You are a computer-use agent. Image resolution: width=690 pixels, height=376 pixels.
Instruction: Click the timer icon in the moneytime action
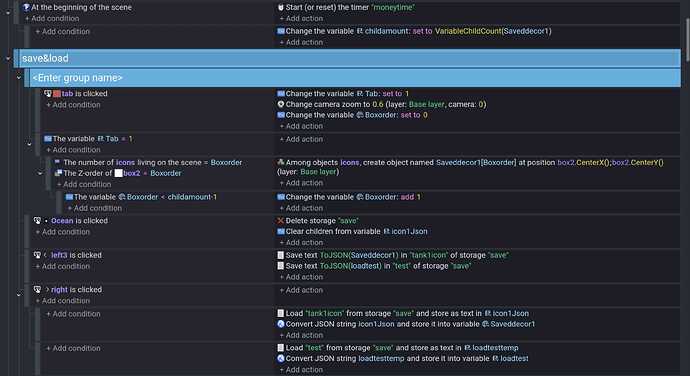[281, 7]
